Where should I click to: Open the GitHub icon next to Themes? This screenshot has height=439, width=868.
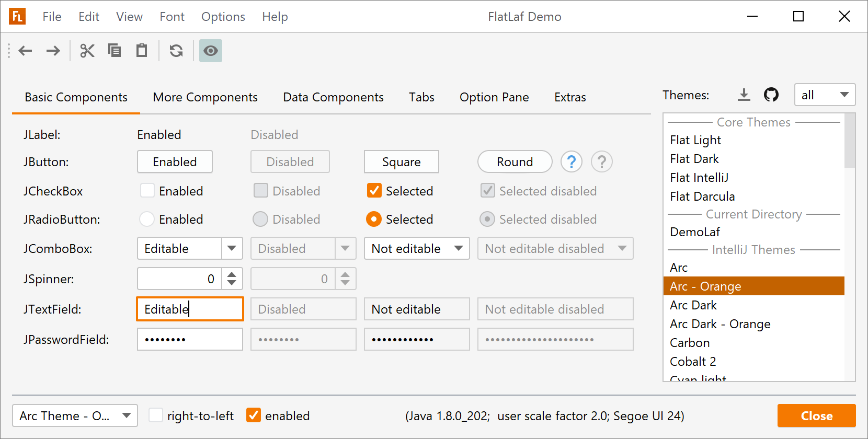pos(771,95)
